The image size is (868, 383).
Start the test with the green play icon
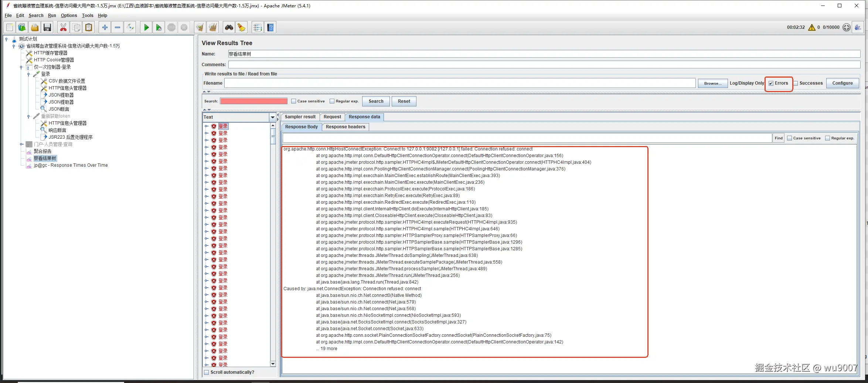tap(146, 27)
